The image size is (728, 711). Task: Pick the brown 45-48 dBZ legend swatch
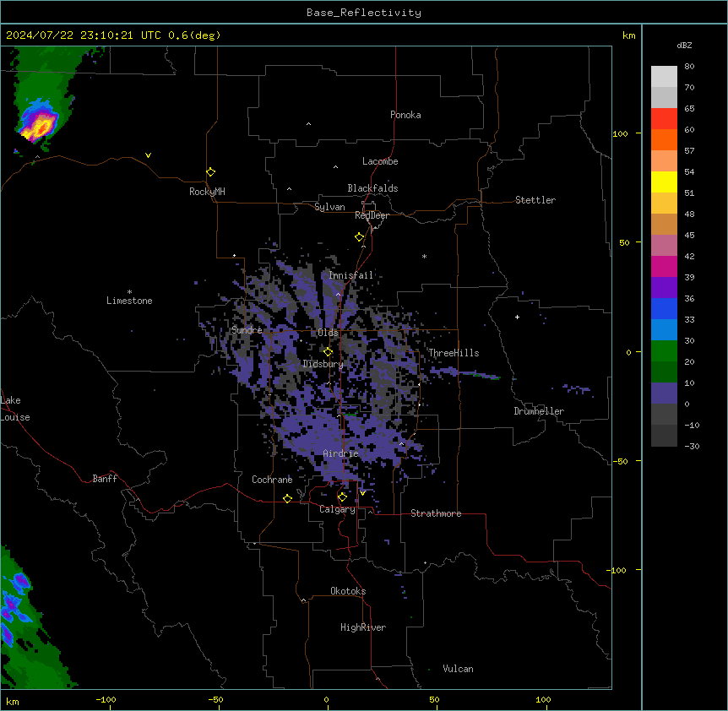coord(664,224)
